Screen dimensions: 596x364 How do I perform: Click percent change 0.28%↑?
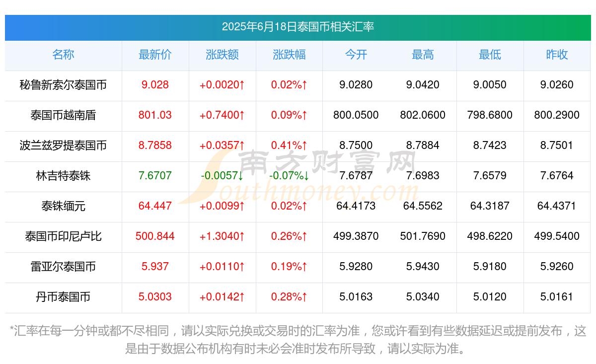(x=289, y=297)
